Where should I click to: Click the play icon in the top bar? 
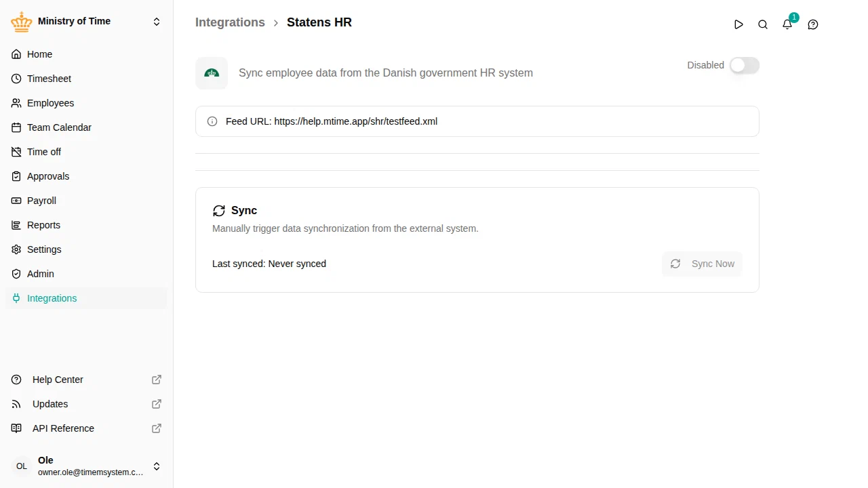coord(738,24)
